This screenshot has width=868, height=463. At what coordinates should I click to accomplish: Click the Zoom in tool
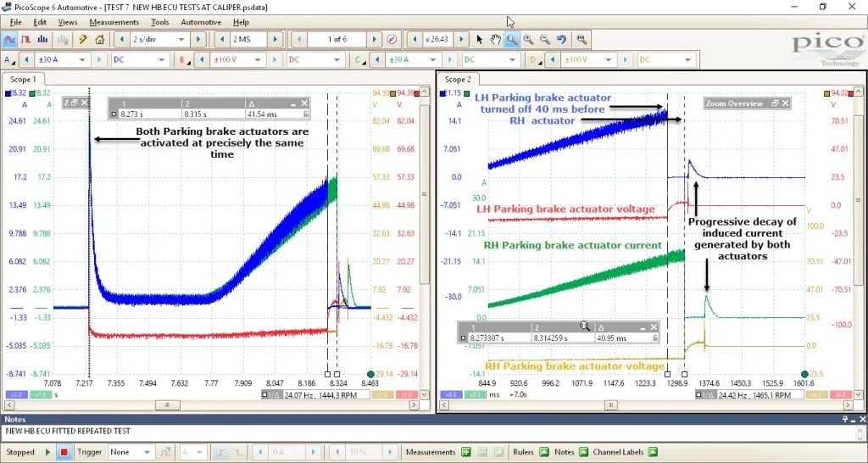pos(529,39)
